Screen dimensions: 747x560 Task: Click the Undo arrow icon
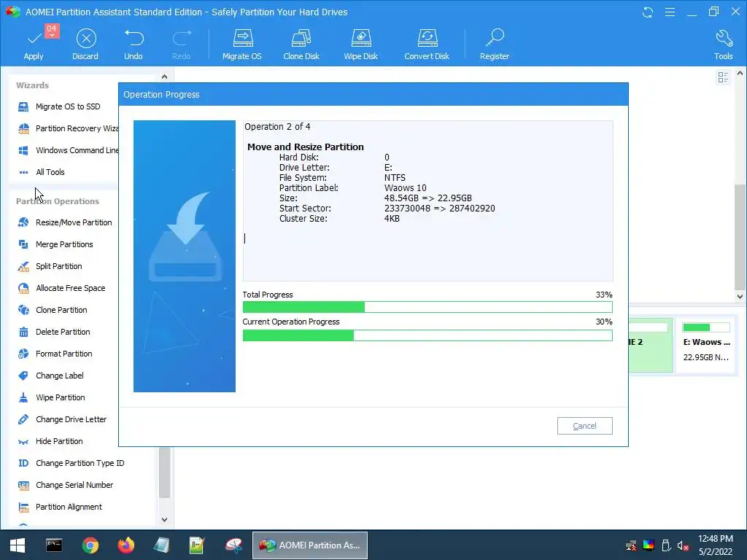pos(133,38)
